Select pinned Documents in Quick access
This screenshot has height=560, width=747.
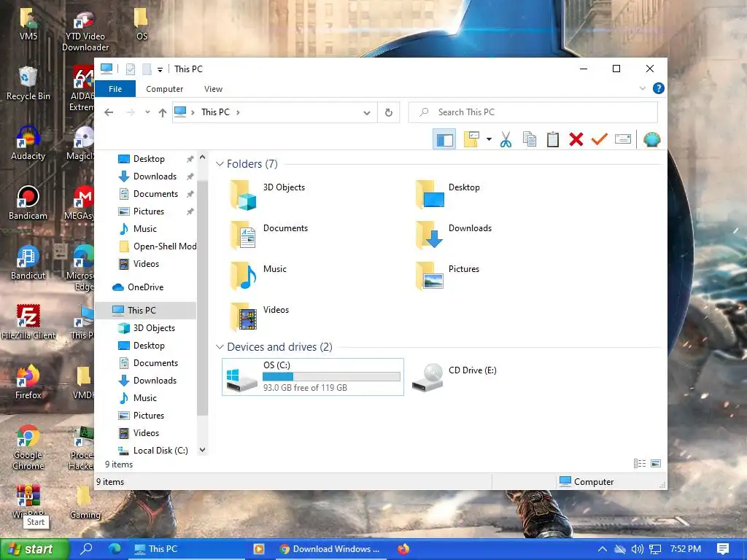[x=157, y=194]
